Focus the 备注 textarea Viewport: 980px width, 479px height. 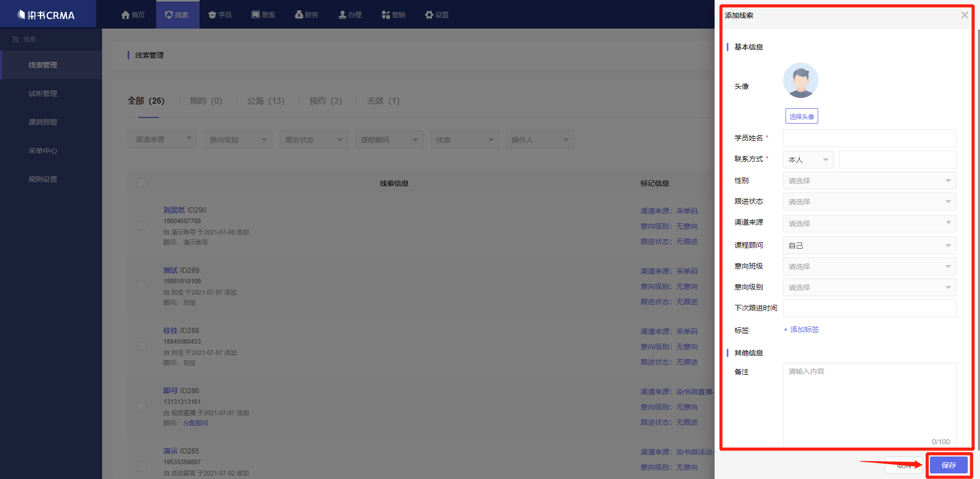point(869,405)
